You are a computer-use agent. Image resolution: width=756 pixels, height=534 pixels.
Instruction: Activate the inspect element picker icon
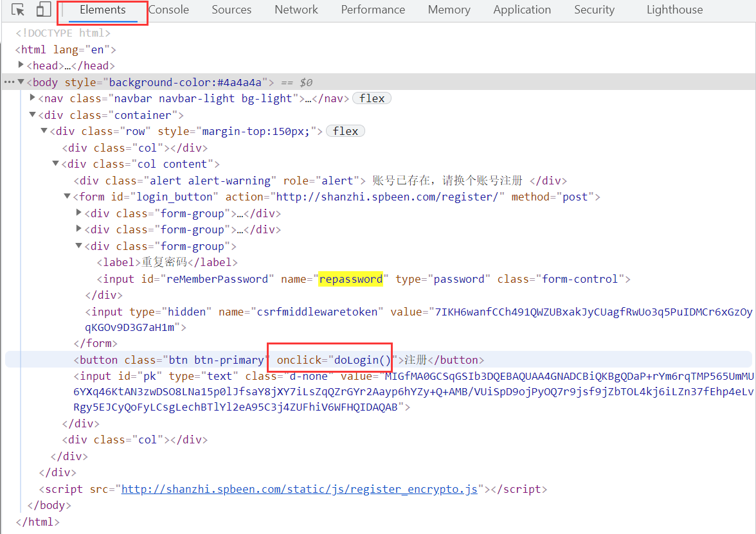point(18,10)
